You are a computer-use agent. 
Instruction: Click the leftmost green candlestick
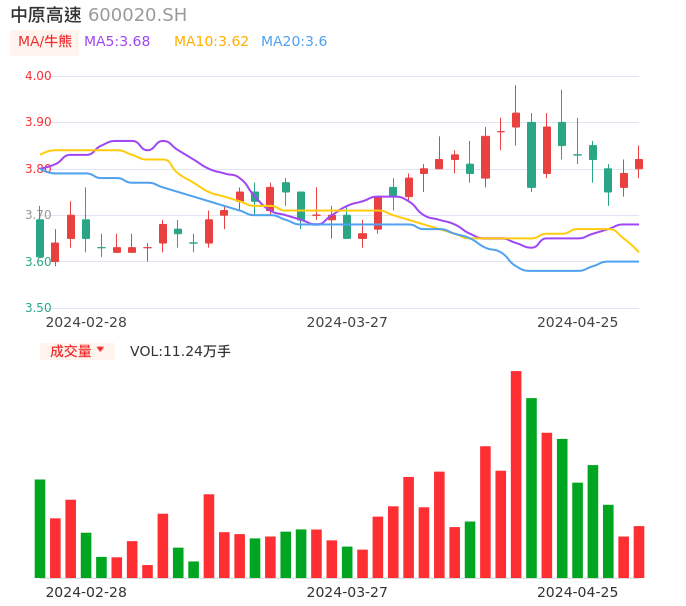[x=40, y=238]
